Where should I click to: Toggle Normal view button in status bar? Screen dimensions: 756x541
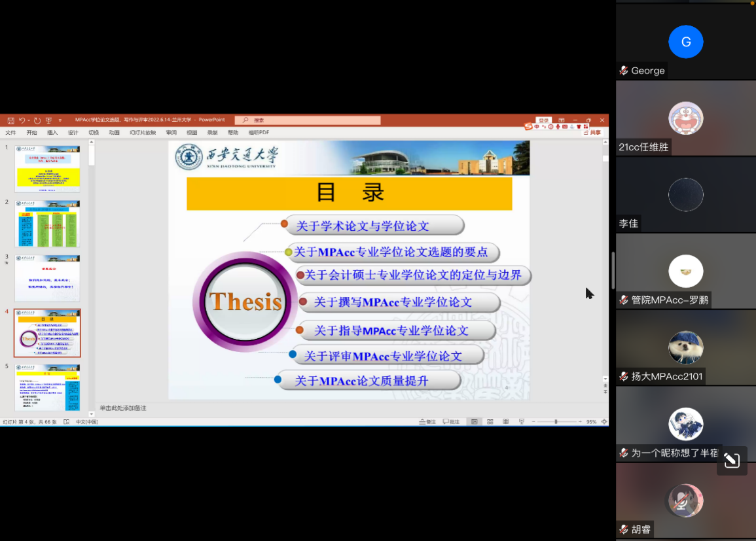pyautogui.click(x=474, y=422)
